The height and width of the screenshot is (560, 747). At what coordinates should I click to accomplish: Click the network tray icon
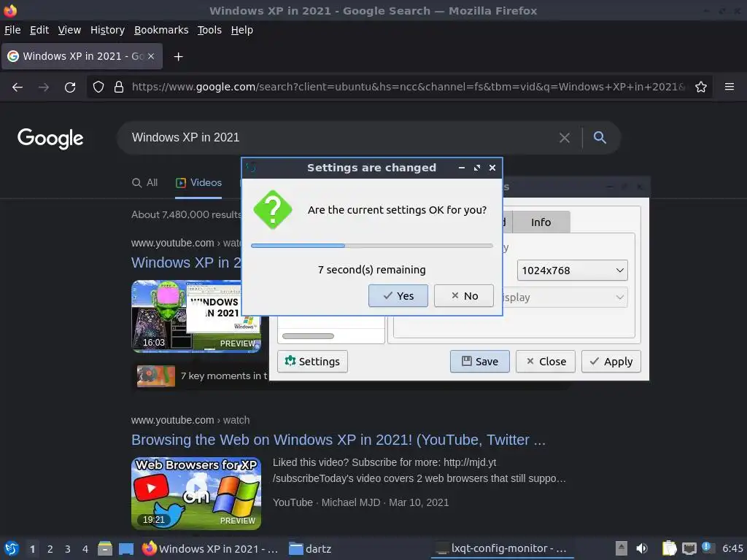click(689, 548)
